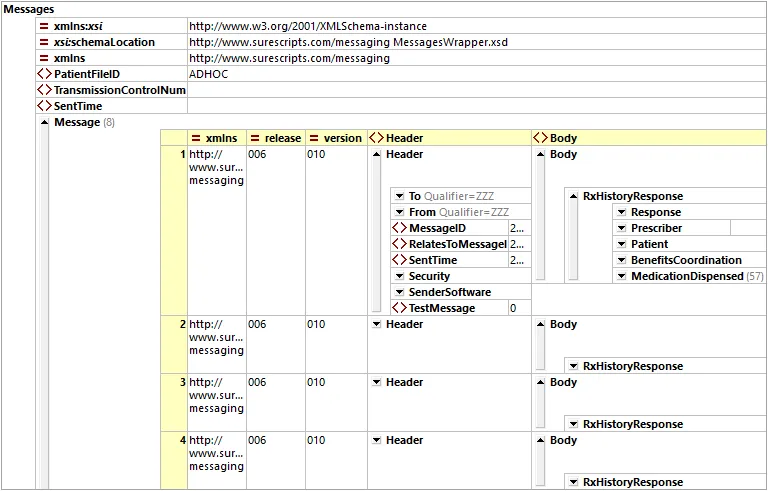
Task: Expand the To Qualifier=ZZZ element
Action: (x=399, y=196)
